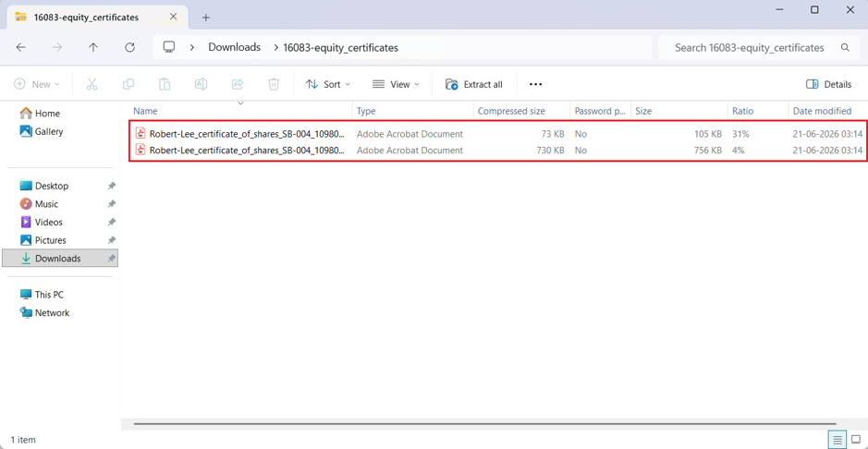Click Downloads breadcrumb in address bar
This screenshot has width=868, height=449.
(x=234, y=47)
